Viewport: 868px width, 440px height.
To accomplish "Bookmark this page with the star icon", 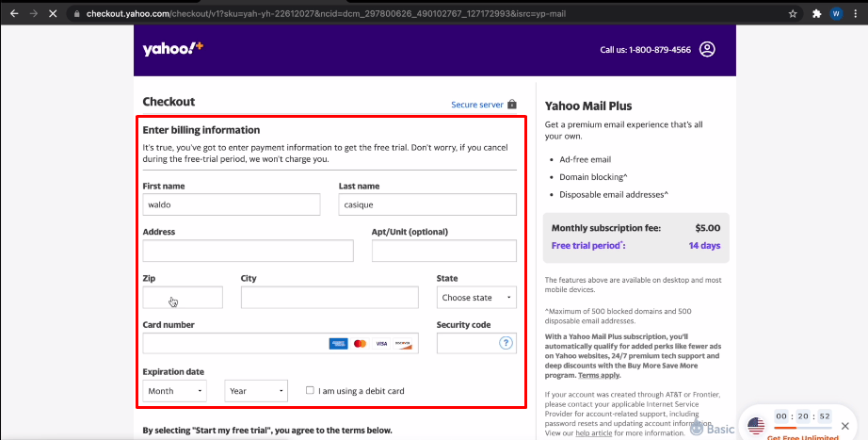I will tap(793, 14).
